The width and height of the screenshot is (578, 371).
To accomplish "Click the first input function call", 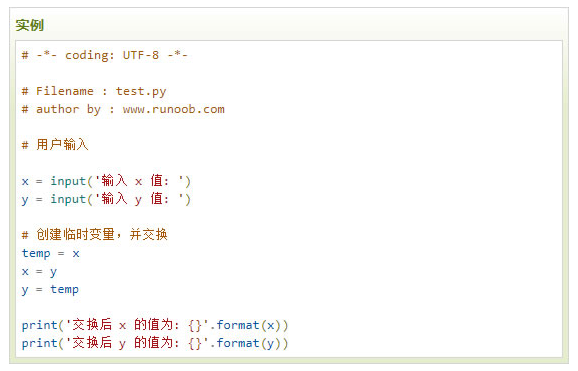I will (x=68, y=181).
